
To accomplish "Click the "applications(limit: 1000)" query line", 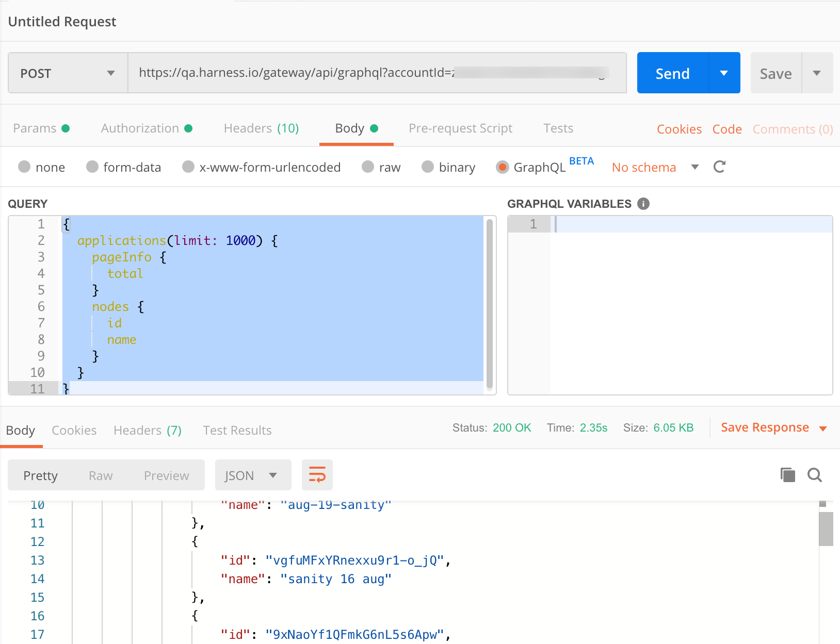I will 177,240.
